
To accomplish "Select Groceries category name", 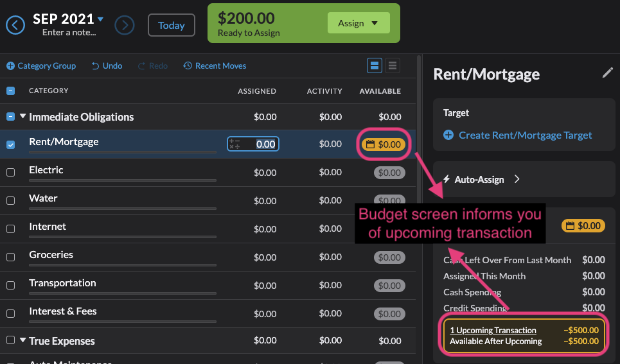I will (x=51, y=254).
